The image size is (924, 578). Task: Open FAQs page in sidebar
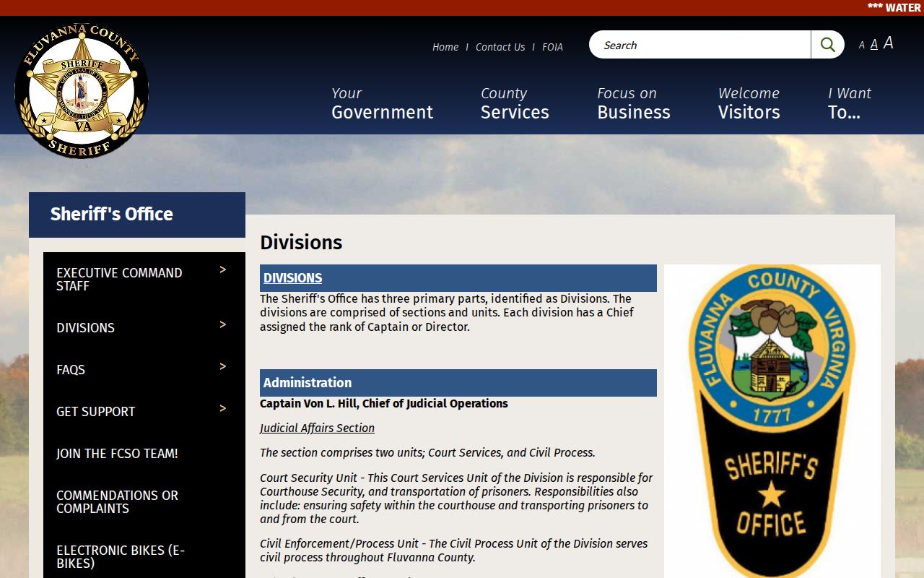click(71, 370)
